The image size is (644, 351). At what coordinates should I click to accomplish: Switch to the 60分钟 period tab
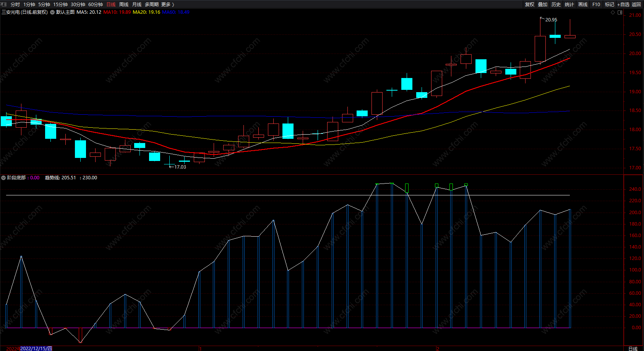pyautogui.click(x=96, y=5)
